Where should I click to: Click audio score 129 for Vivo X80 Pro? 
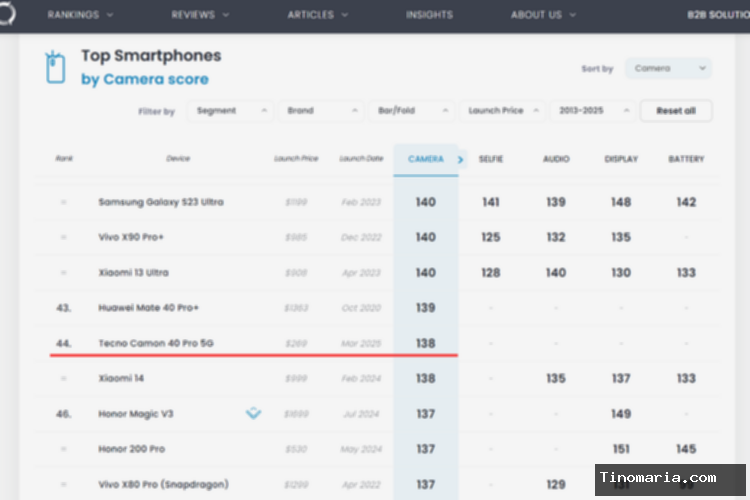click(556, 484)
